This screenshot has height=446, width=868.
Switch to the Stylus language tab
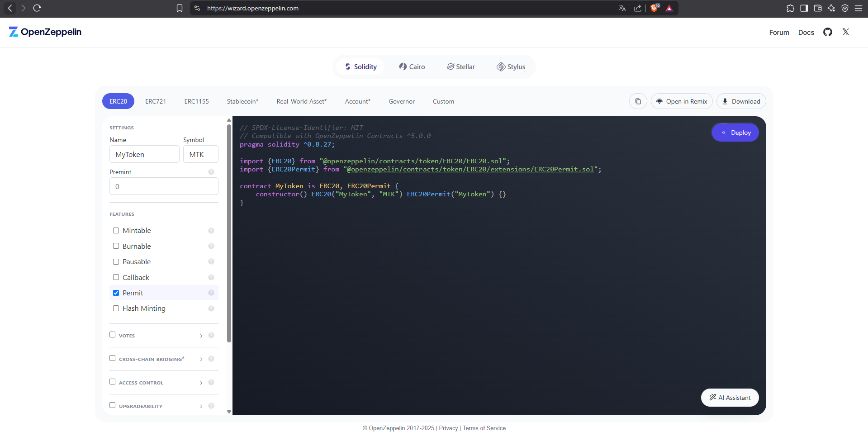point(511,66)
